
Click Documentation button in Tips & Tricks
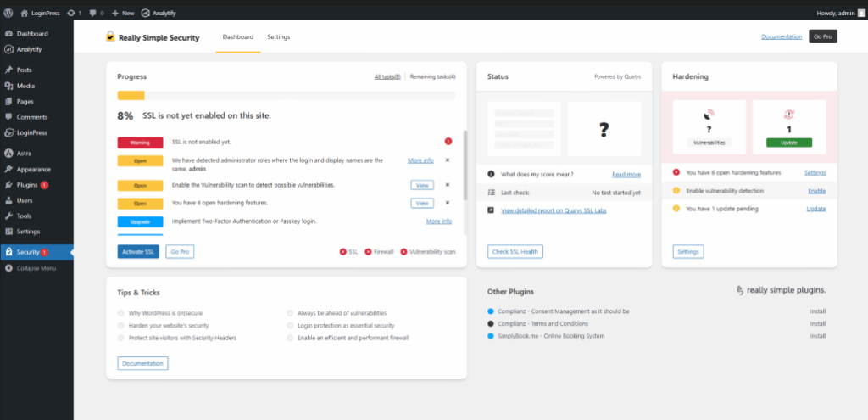coord(142,363)
